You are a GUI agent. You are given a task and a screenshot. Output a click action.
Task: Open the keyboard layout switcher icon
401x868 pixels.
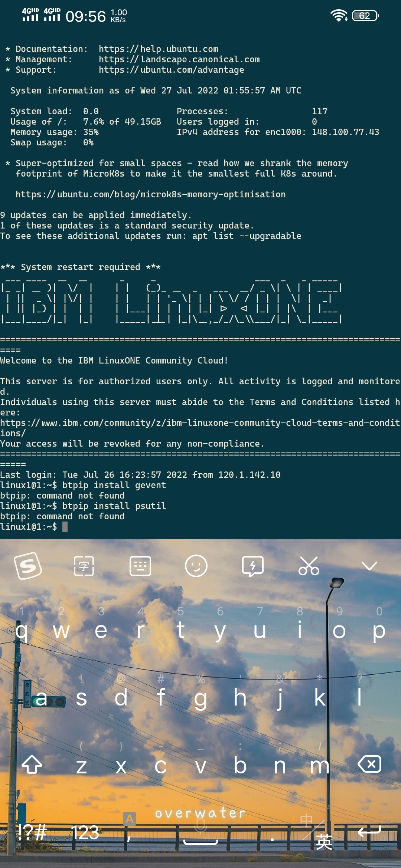pyautogui.click(x=140, y=566)
